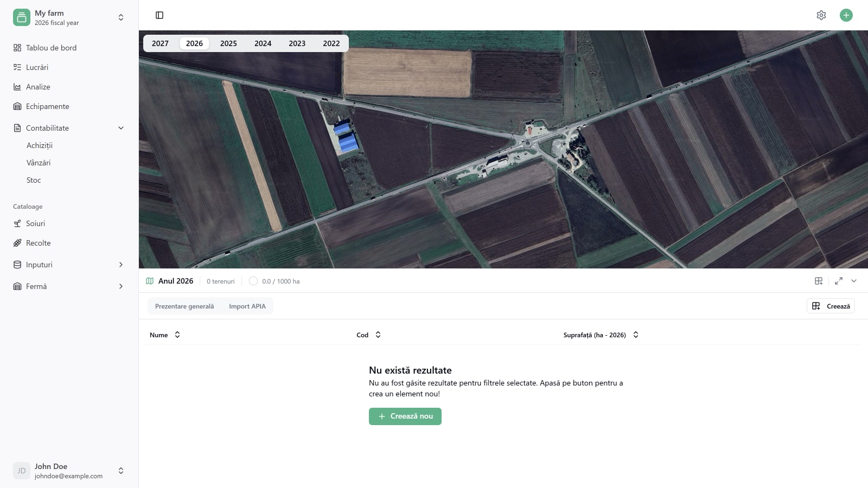Click the Anul 2026 heading

(x=176, y=281)
